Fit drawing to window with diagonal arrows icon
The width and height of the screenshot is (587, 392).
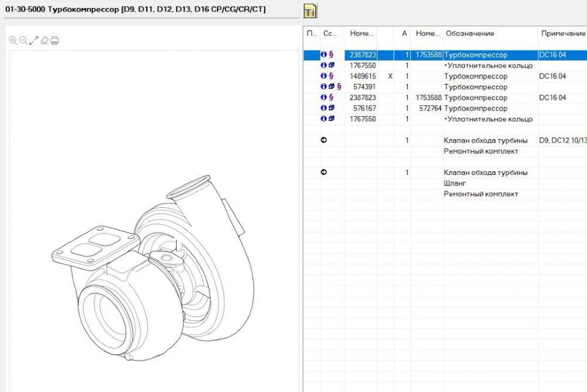[33, 40]
